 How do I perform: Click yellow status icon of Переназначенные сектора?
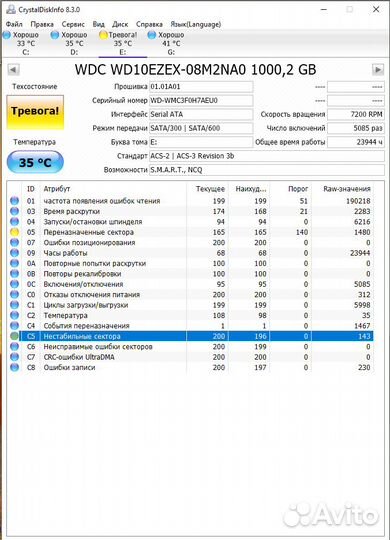point(14,232)
